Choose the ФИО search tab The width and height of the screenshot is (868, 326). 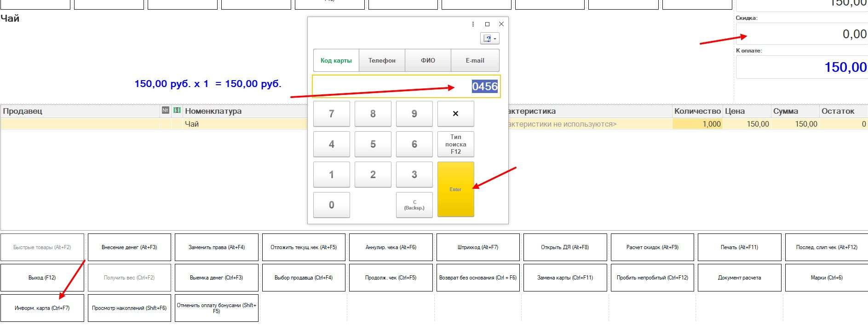pyautogui.click(x=428, y=60)
